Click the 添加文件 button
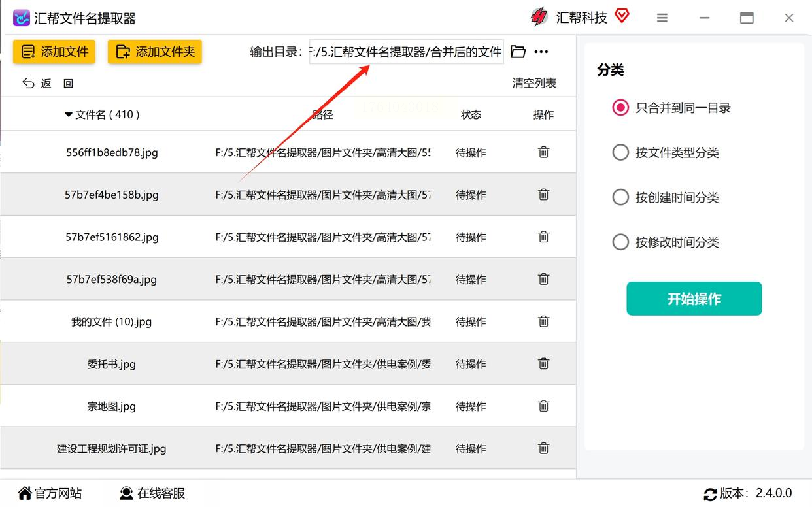812x507 pixels. [54, 52]
